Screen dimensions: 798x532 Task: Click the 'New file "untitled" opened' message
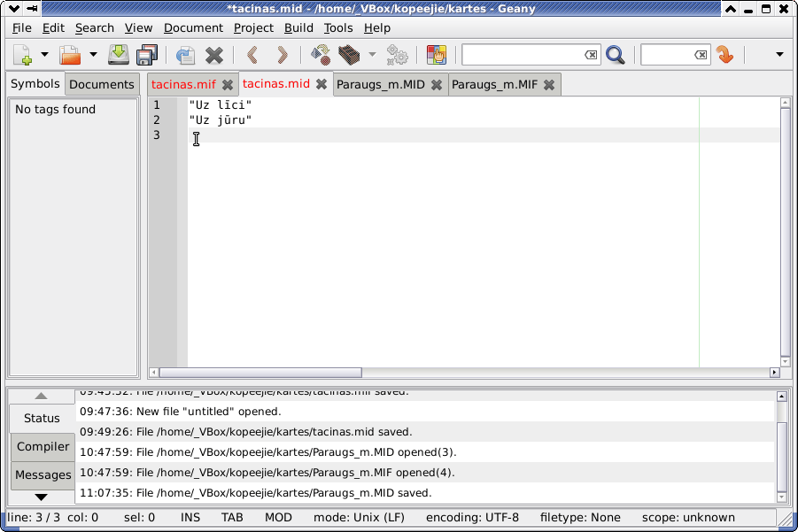tap(180, 412)
